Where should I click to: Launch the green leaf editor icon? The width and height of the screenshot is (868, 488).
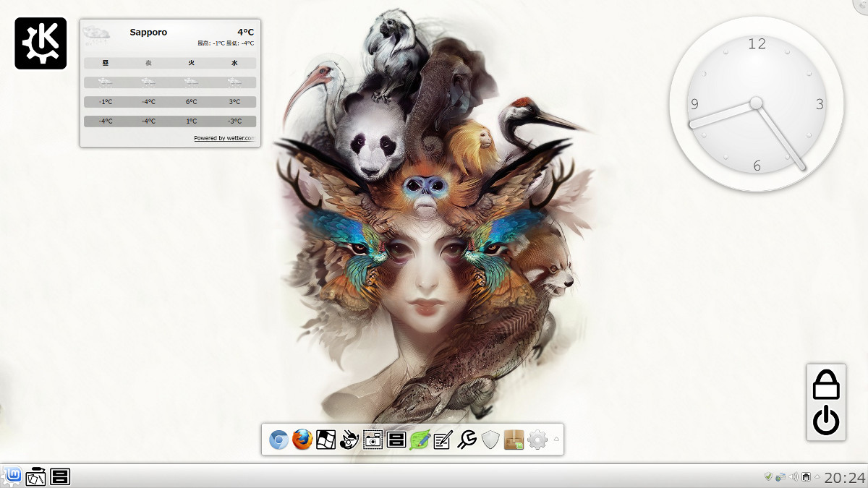tap(420, 440)
